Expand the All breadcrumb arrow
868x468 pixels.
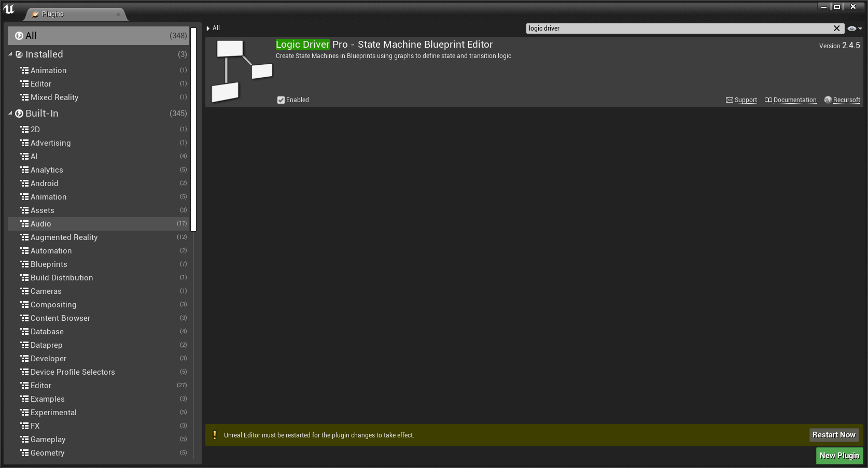click(208, 29)
